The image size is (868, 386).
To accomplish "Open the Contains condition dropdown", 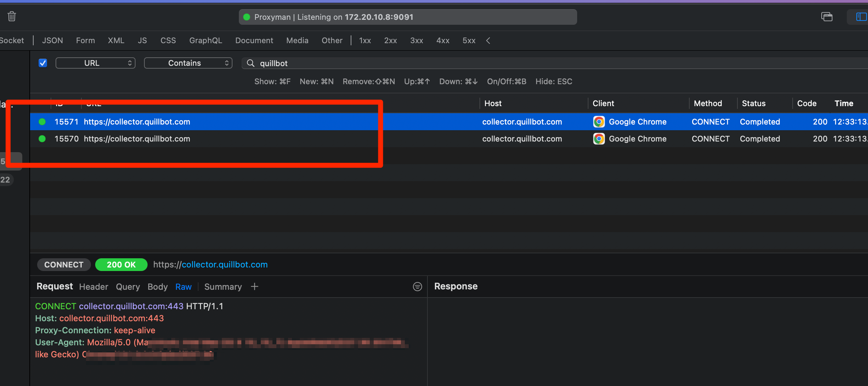I will point(188,63).
